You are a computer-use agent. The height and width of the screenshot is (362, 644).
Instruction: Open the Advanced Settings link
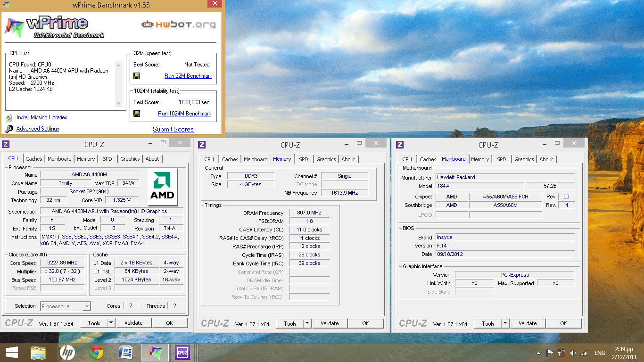[38, 129]
